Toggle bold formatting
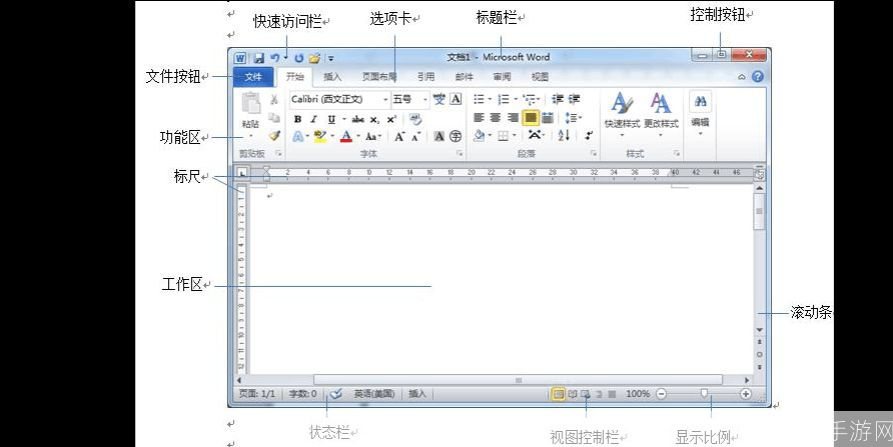Screen dimensions: 893x447 point(297,120)
